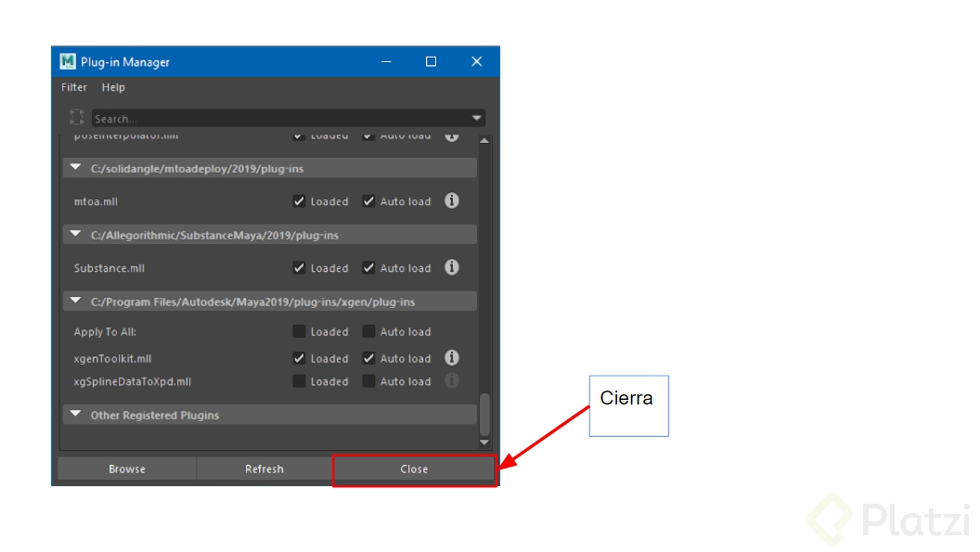Minimize the Plug-in Manager window
Screen dimensions: 980x552
(386, 61)
